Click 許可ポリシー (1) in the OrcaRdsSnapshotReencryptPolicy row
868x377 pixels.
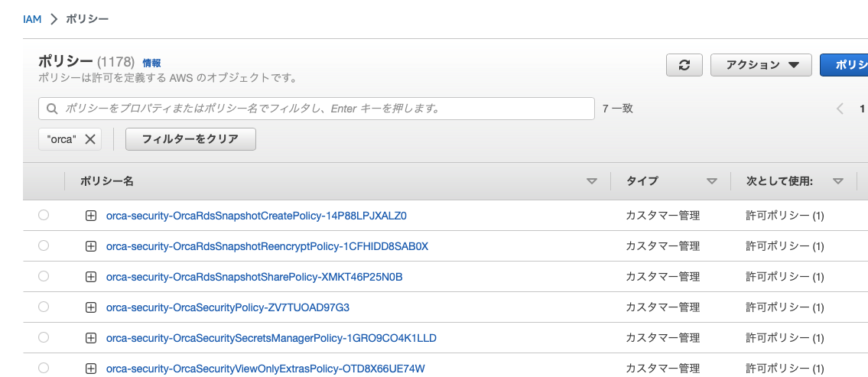[x=785, y=246]
